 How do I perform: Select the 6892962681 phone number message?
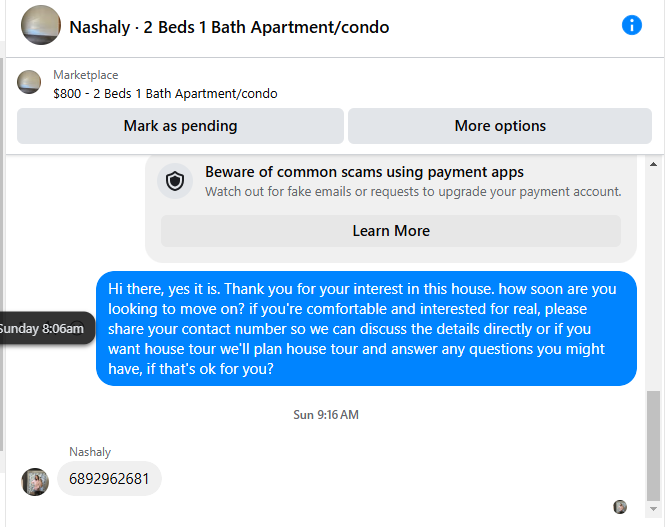pyautogui.click(x=109, y=479)
